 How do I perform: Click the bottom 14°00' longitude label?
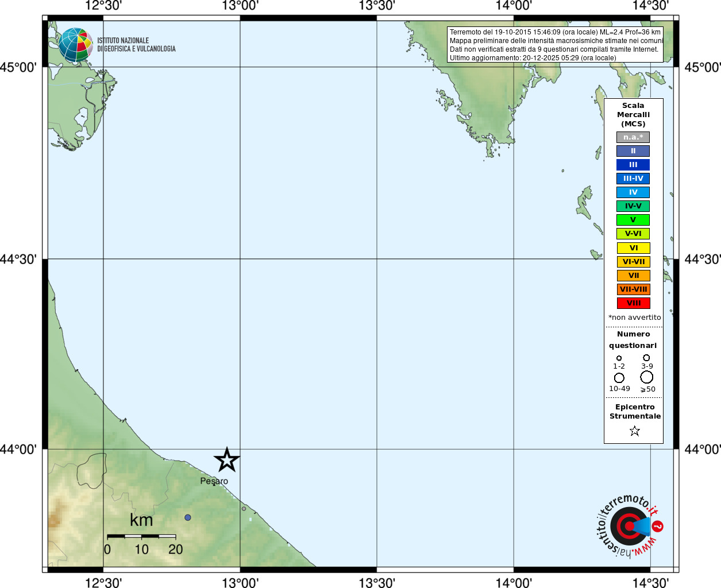[x=514, y=582]
